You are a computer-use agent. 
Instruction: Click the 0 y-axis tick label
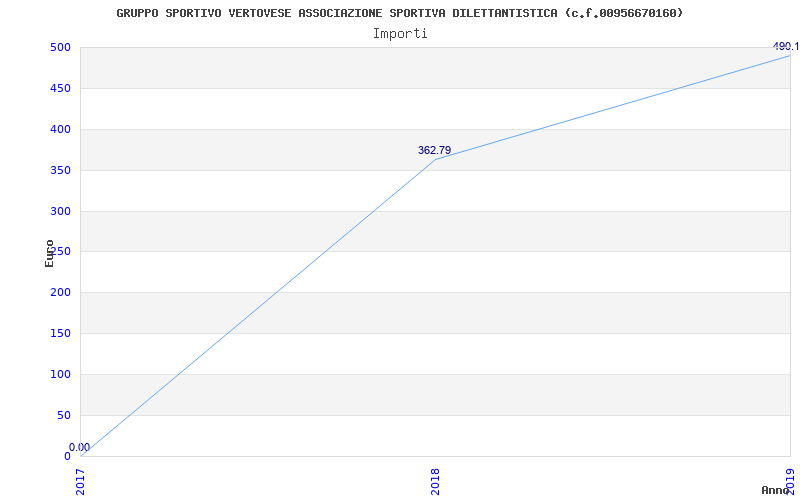(67, 456)
